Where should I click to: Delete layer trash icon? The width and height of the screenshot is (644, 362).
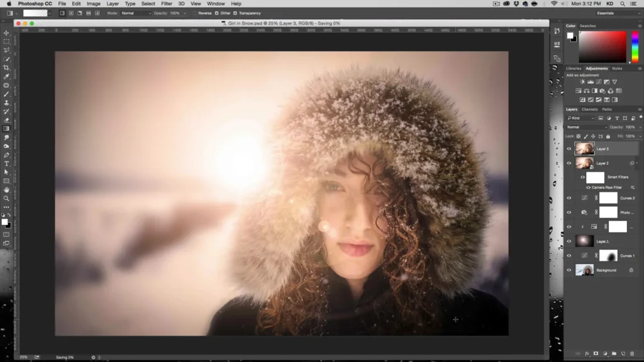point(632,353)
